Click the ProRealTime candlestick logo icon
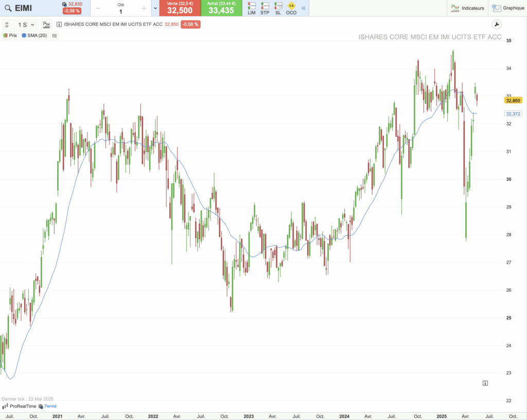Image resolution: width=527 pixels, height=420 pixels. pos(5,406)
